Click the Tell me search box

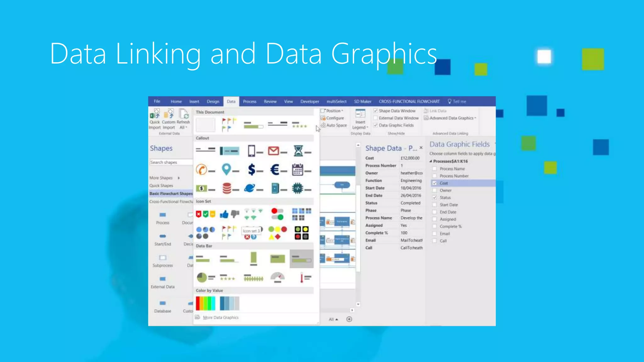click(457, 101)
